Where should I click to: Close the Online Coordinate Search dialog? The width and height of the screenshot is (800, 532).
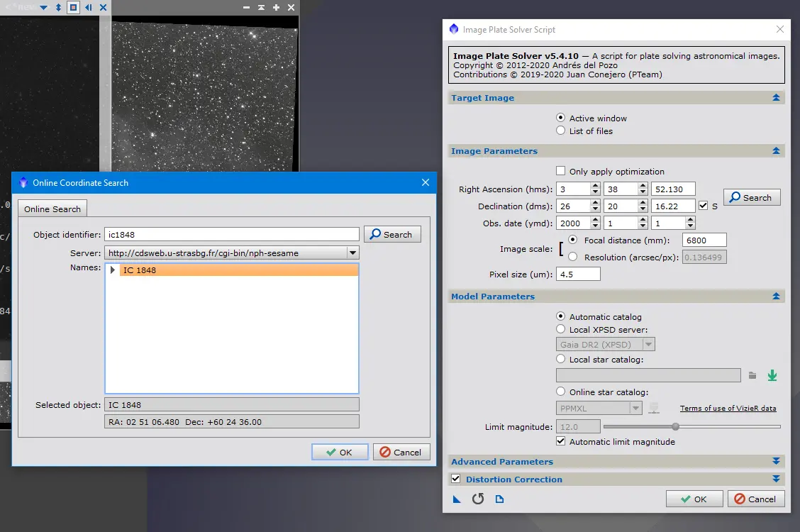click(426, 182)
